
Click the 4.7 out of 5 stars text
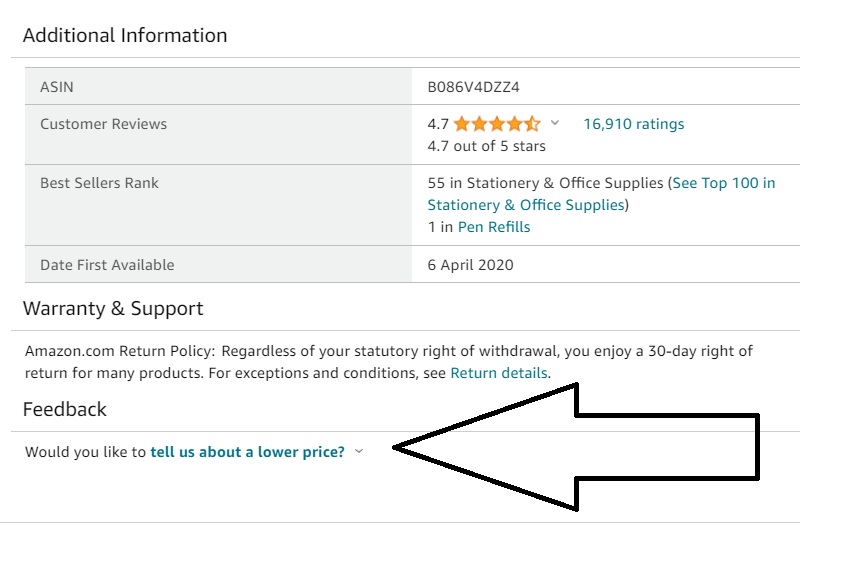pos(486,146)
